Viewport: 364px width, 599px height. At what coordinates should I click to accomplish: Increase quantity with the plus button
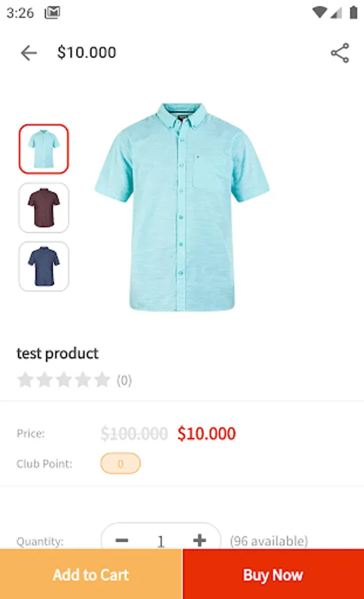pyautogui.click(x=200, y=540)
